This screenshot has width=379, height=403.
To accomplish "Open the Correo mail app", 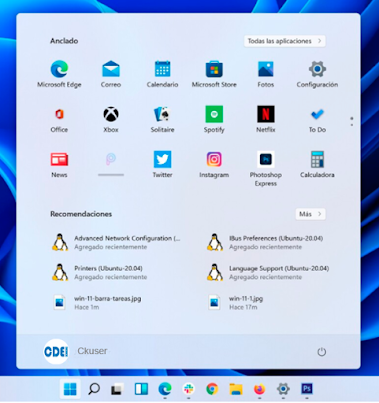I will pyautogui.click(x=111, y=74).
